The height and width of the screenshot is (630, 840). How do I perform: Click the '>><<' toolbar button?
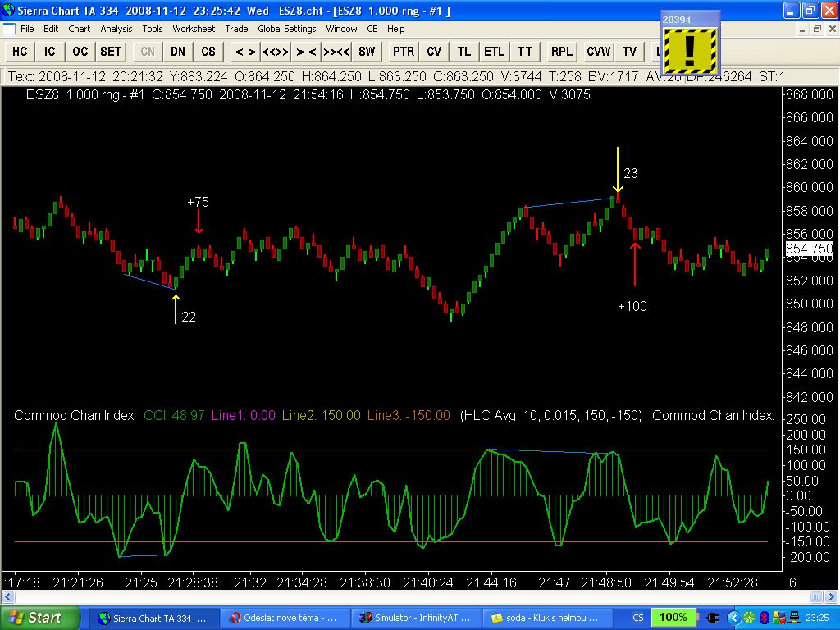pyautogui.click(x=336, y=52)
